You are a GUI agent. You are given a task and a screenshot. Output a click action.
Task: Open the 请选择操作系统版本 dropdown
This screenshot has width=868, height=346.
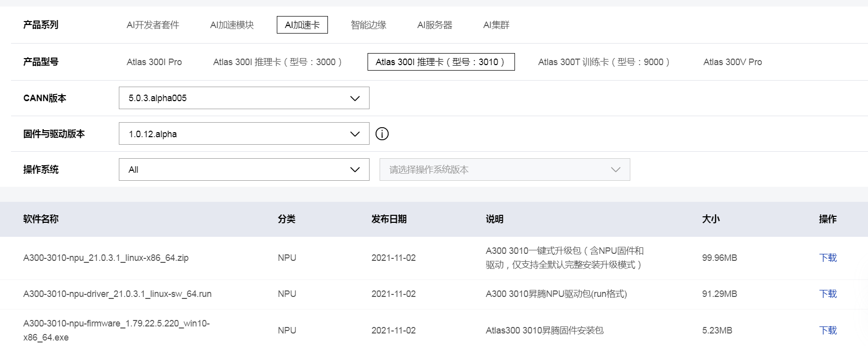[x=504, y=170]
